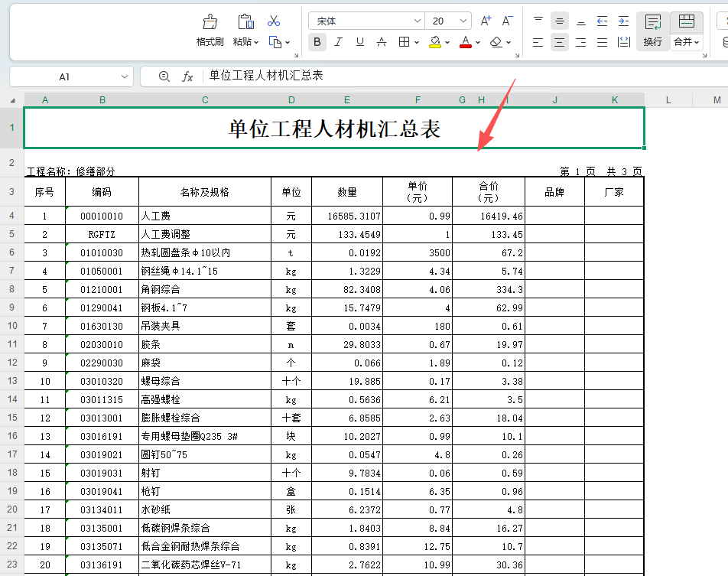This screenshot has height=576, width=728.
Task: Click the cell 人工费调整
Action: coord(205,234)
